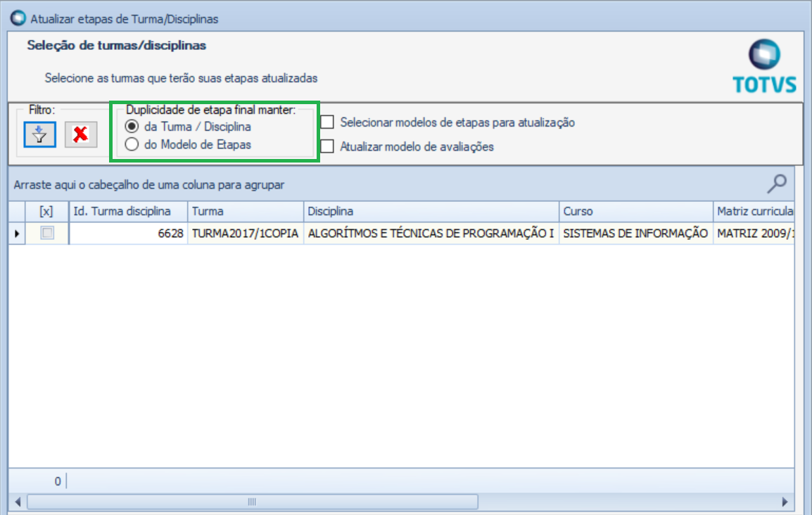Click the horizontal scrollbar thumb
This screenshot has height=515, width=812.
point(252,502)
